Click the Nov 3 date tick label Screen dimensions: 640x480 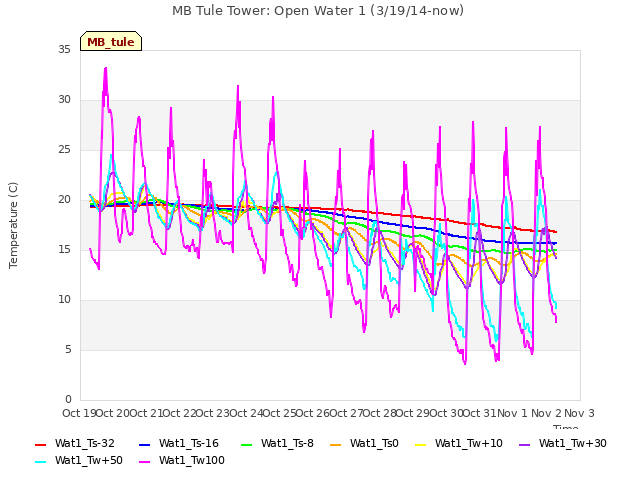coord(579,413)
